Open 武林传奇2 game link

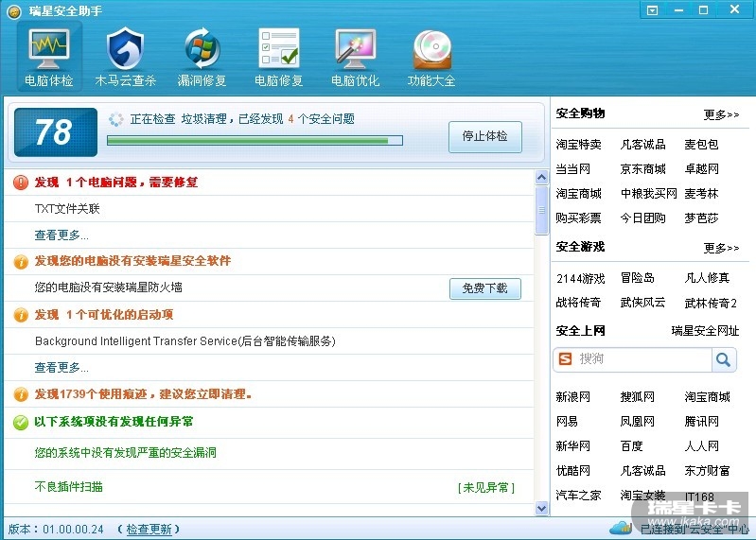coord(711,303)
